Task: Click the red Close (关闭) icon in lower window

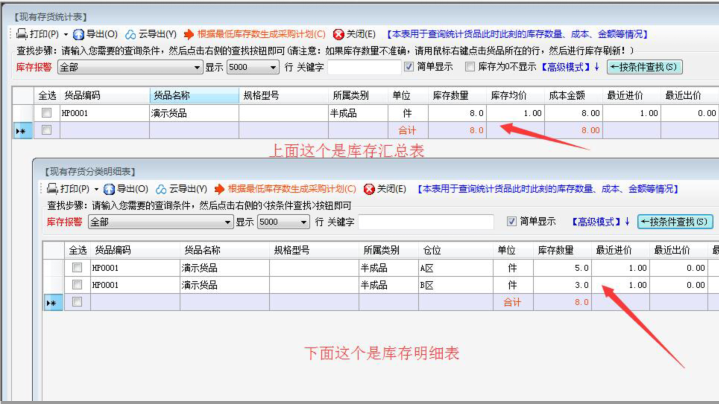Action: 368,188
